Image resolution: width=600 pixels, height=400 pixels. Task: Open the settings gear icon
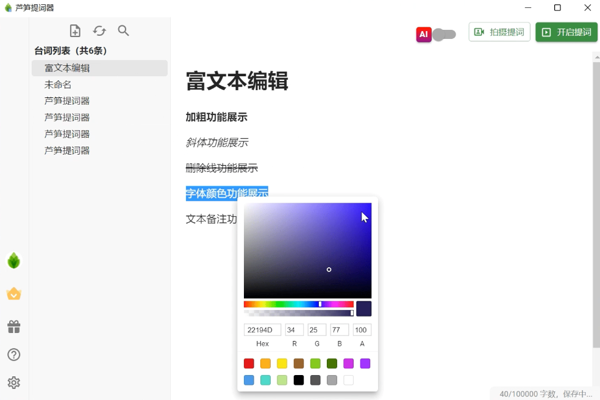14,383
